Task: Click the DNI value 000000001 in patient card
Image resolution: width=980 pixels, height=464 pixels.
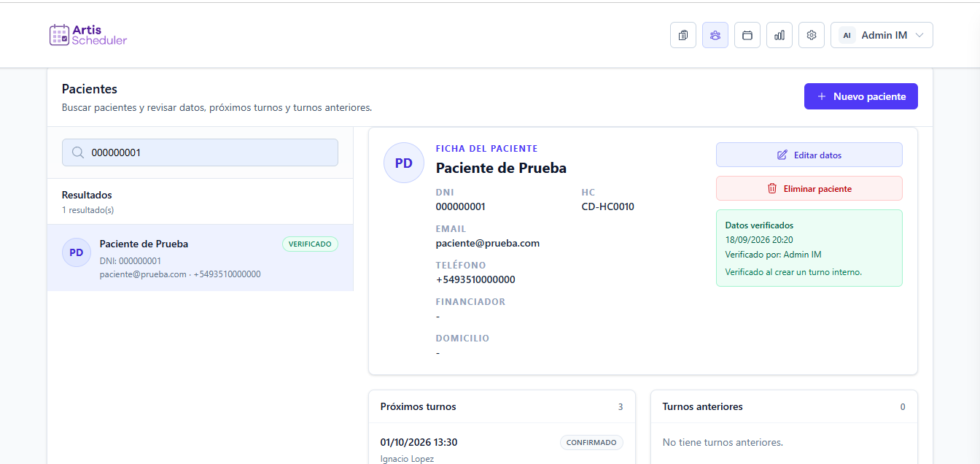Action: pos(461,206)
